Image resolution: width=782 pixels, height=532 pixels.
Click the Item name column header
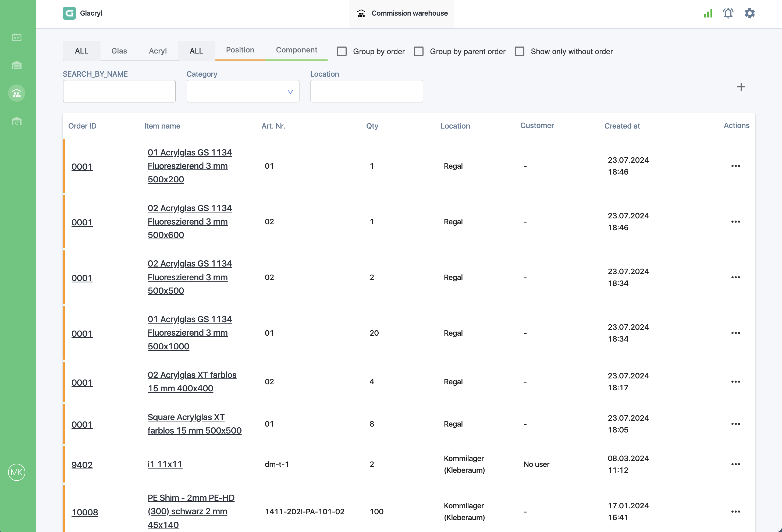pyautogui.click(x=162, y=126)
